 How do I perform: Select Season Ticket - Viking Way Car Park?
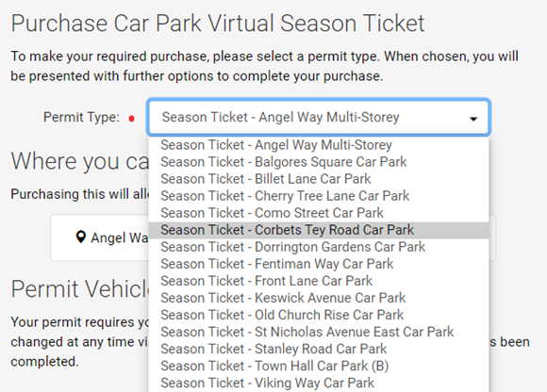point(319,384)
